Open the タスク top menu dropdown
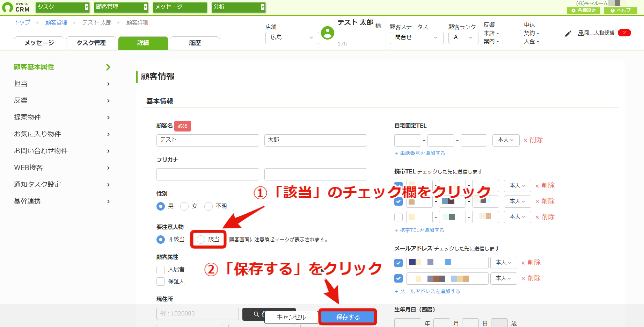This screenshot has width=644, height=327. click(x=63, y=7)
